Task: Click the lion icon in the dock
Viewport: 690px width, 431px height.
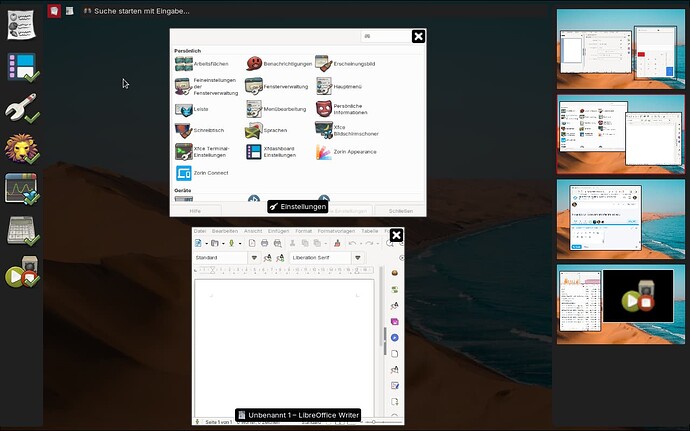Action: click(x=21, y=149)
